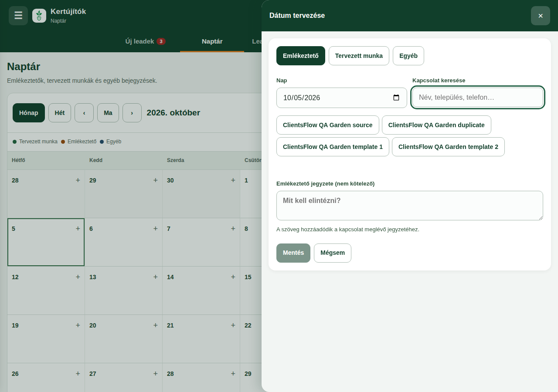Add entry on day 26 with plus icon
Viewport: 558px width, 392px height.
pyautogui.click(x=78, y=373)
